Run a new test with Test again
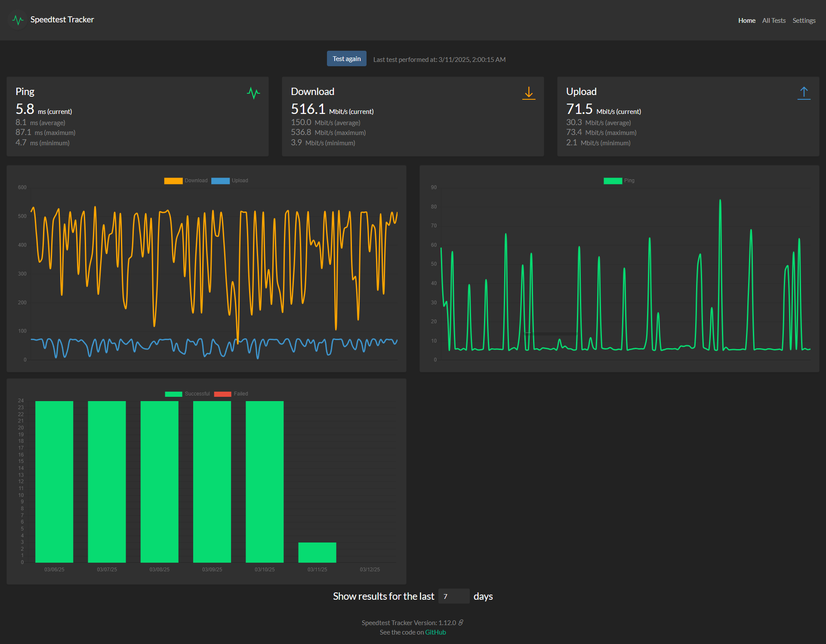Screen dimensions: 826x644 pos(347,58)
